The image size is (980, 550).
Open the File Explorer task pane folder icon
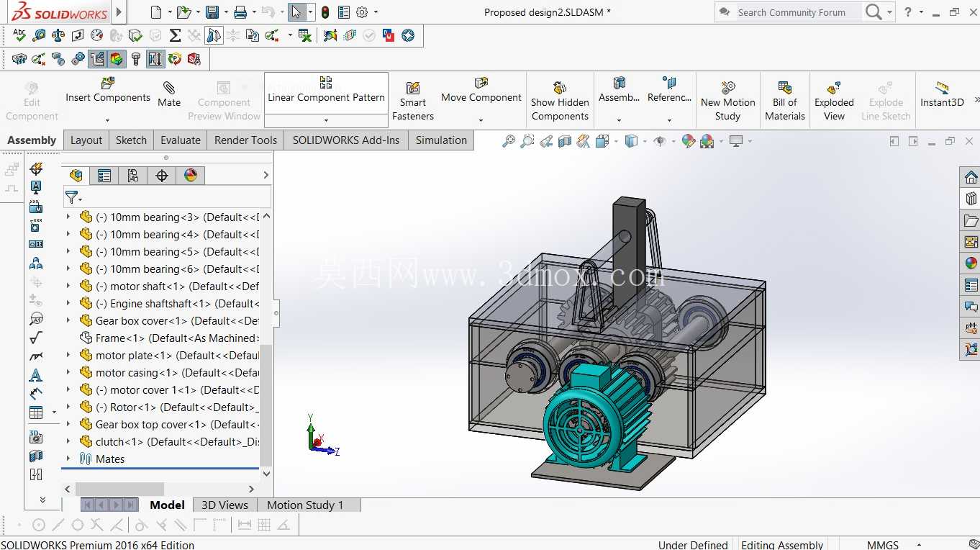[x=971, y=220]
